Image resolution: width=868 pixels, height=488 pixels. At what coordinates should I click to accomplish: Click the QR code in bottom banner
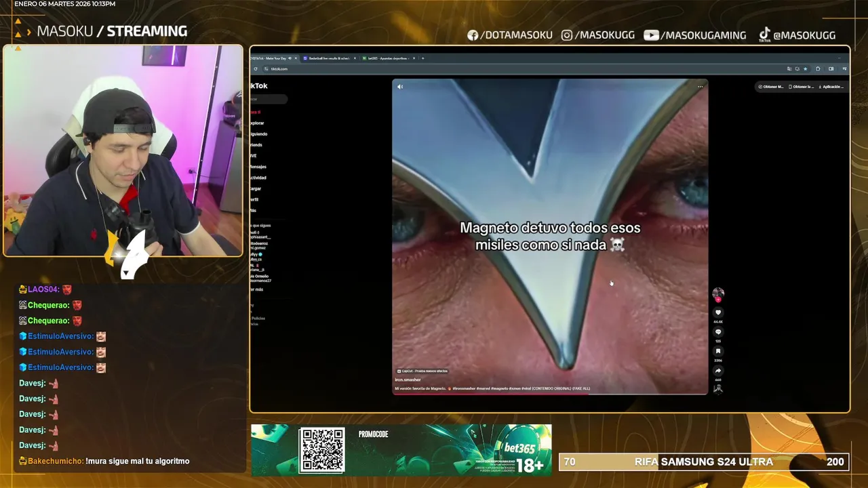tap(322, 450)
